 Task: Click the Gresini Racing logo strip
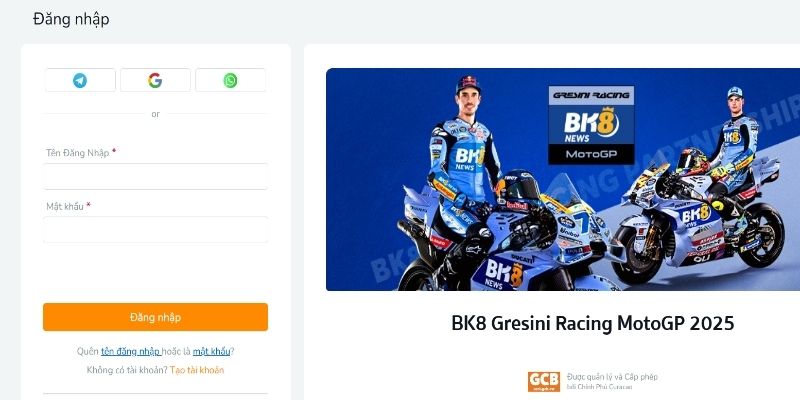591,95
